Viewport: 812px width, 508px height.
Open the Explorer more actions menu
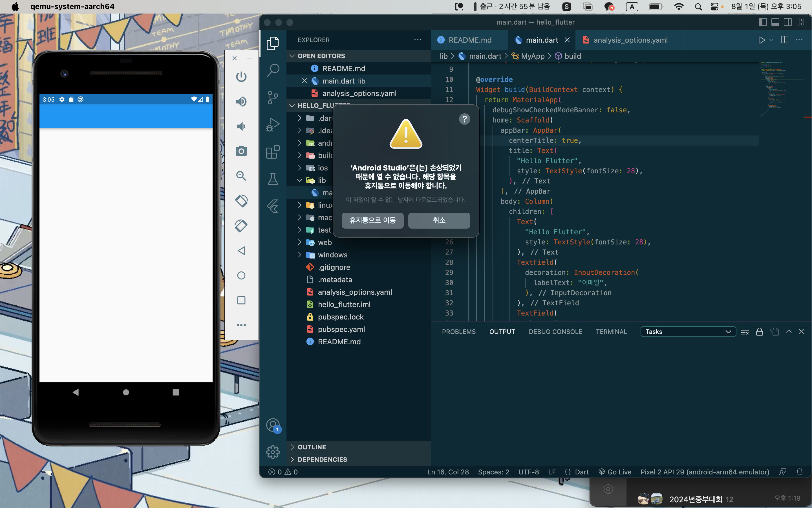(418, 40)
